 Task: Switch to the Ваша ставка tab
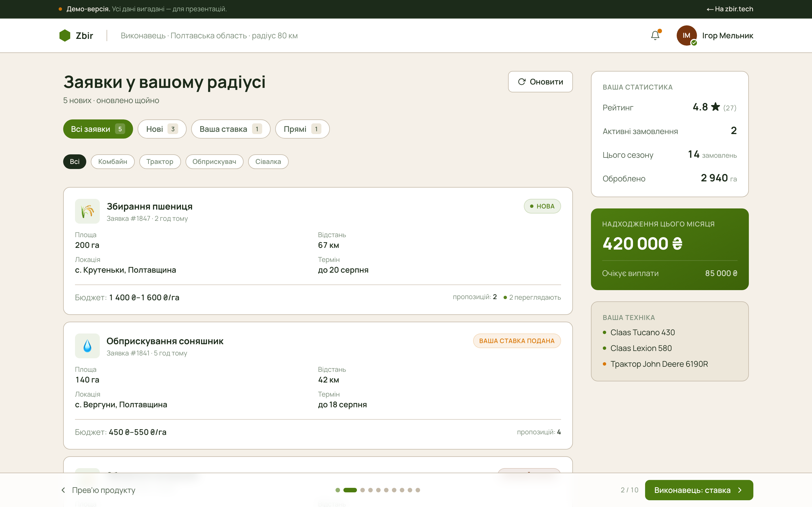click(231, 129)
